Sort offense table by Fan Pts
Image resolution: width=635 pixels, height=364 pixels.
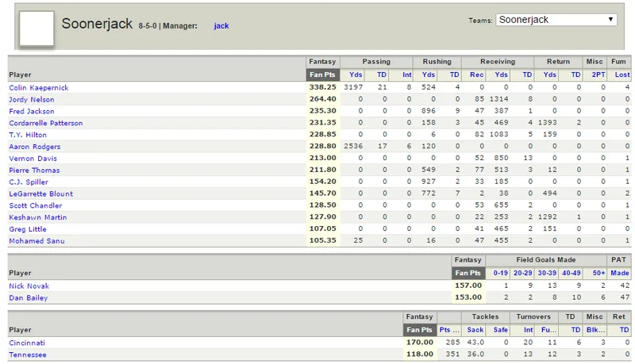tap(322, 75)
